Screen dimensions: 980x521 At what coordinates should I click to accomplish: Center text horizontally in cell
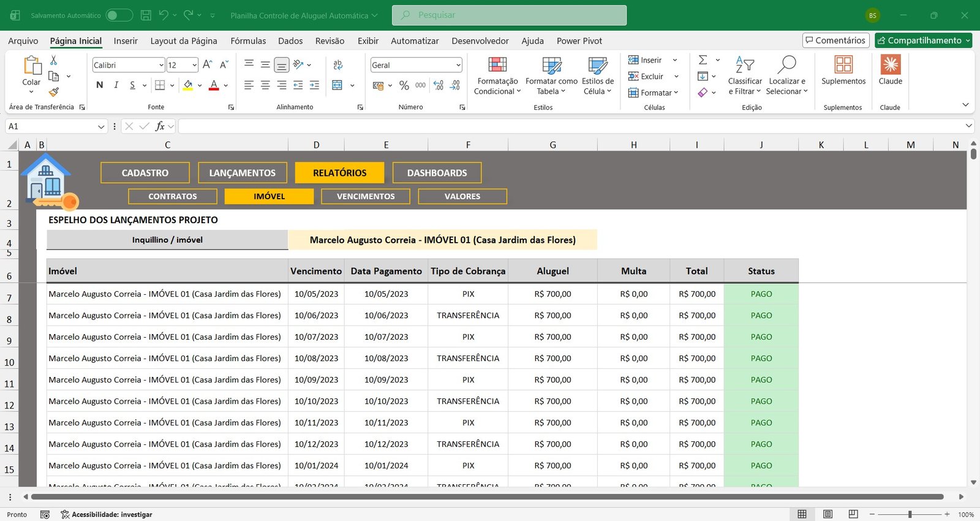pos(265,85)
